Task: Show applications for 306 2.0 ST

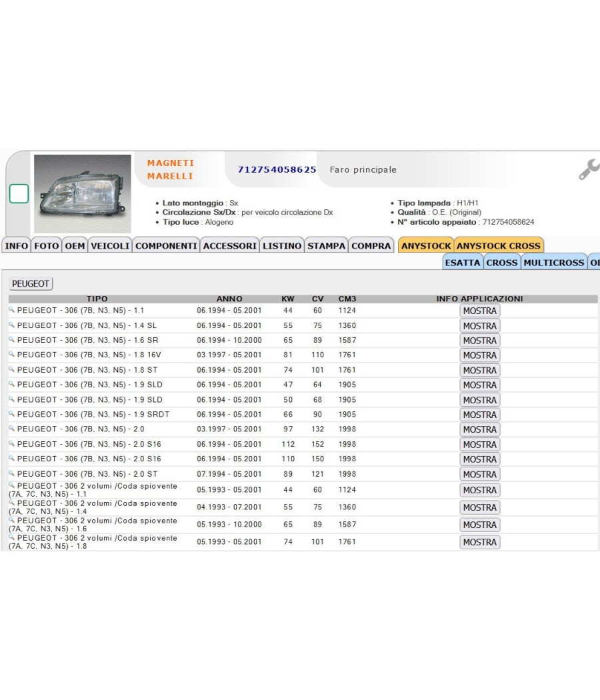Action: 480,474
